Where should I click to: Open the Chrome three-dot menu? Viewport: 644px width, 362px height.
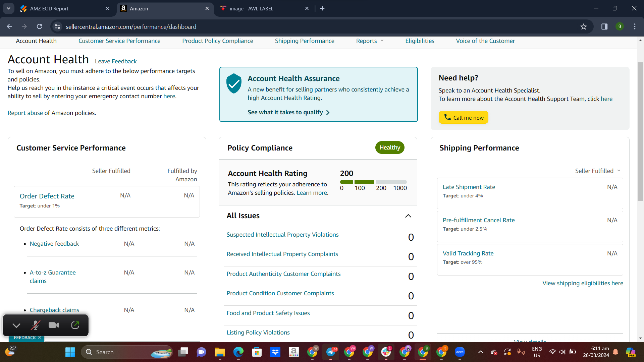tap(635, 26)
